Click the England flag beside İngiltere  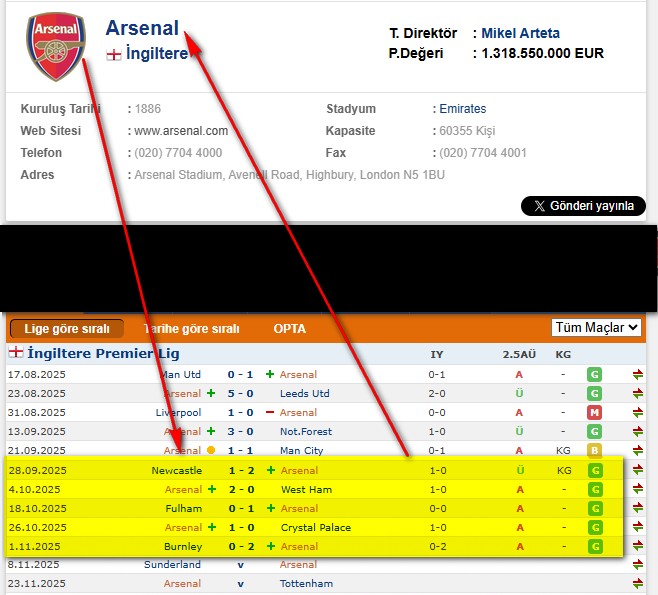point(114,54)
